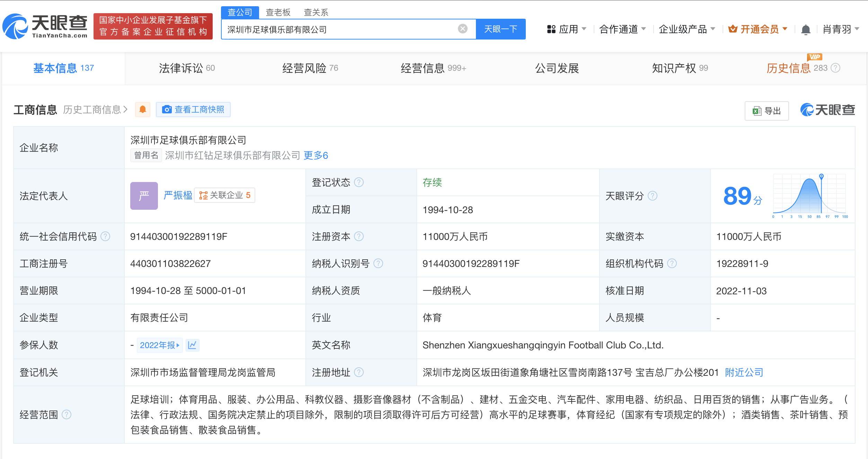Click help icon next to 历史信息
Screen dimensions: 868x459
[x=835, y=68]
